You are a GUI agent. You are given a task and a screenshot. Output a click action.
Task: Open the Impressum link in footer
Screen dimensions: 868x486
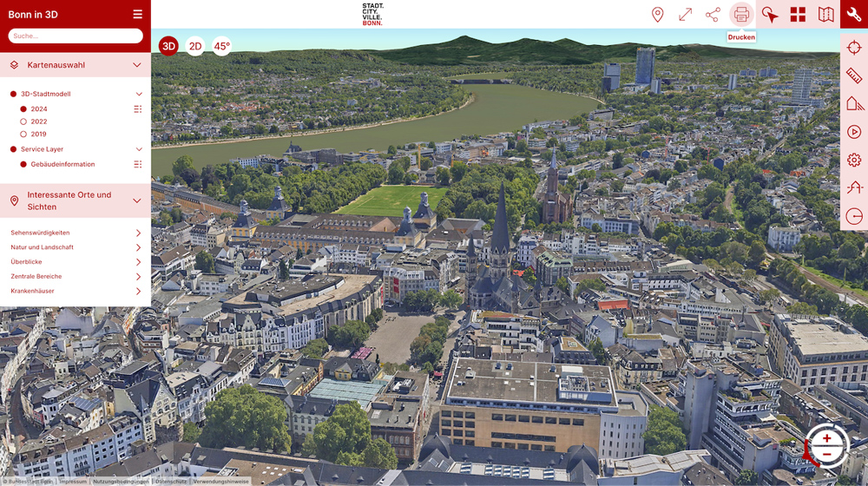[73, 482]
